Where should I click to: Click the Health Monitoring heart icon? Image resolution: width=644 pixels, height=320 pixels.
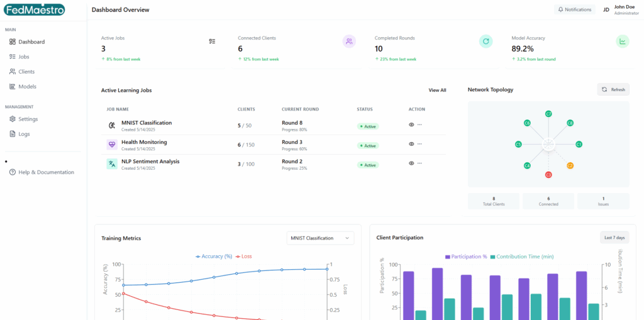pos(112,145)
